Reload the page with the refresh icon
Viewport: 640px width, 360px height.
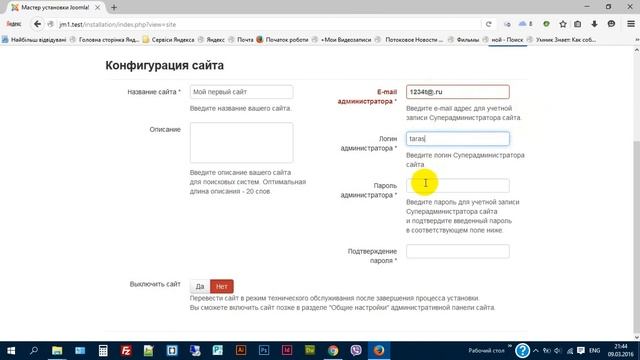(489, 24)
